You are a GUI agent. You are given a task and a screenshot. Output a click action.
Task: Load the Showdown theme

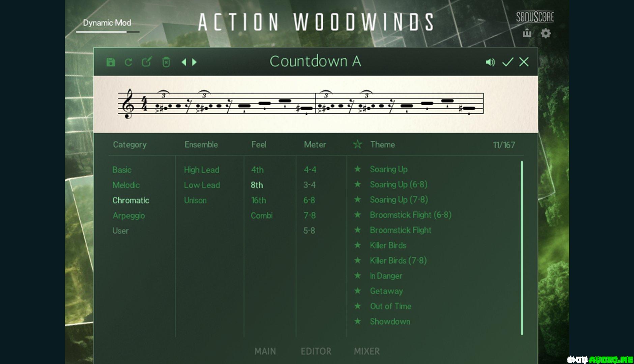390,322
